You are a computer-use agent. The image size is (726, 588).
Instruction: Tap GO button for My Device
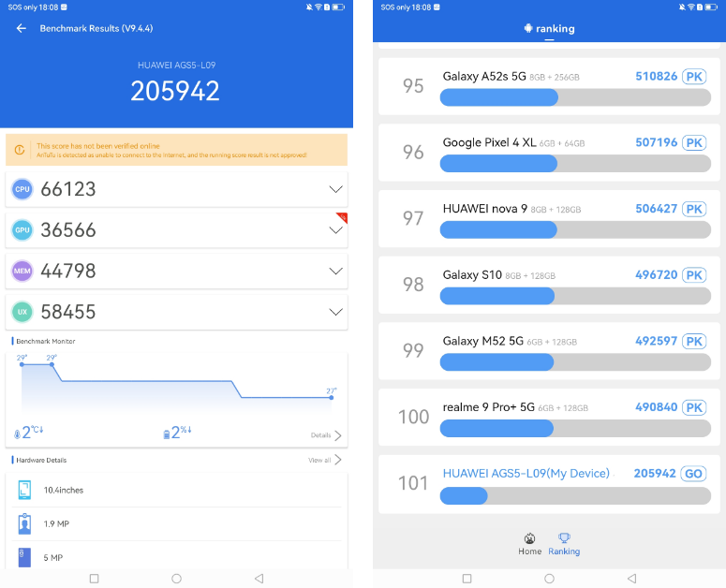(x=693, y=473)
